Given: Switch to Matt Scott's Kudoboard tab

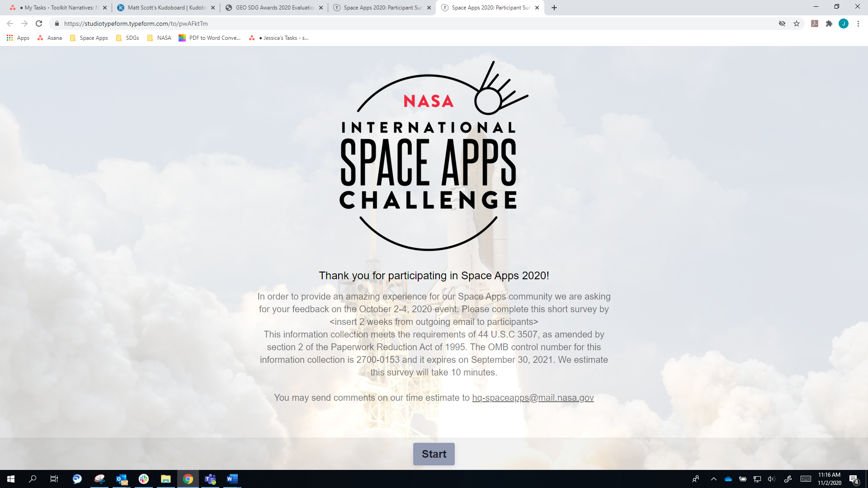Looking at the screenshot, I should click(x=165, y=8).
